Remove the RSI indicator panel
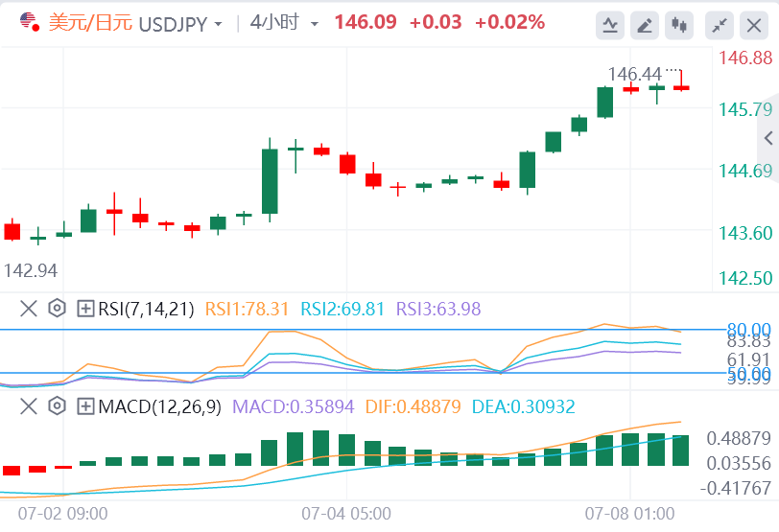 29,309
